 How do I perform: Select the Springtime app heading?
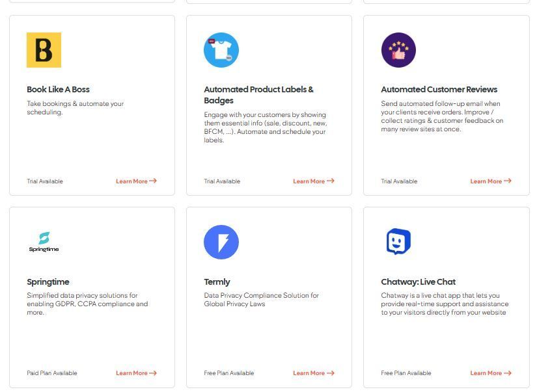click(x=48, y=282)
